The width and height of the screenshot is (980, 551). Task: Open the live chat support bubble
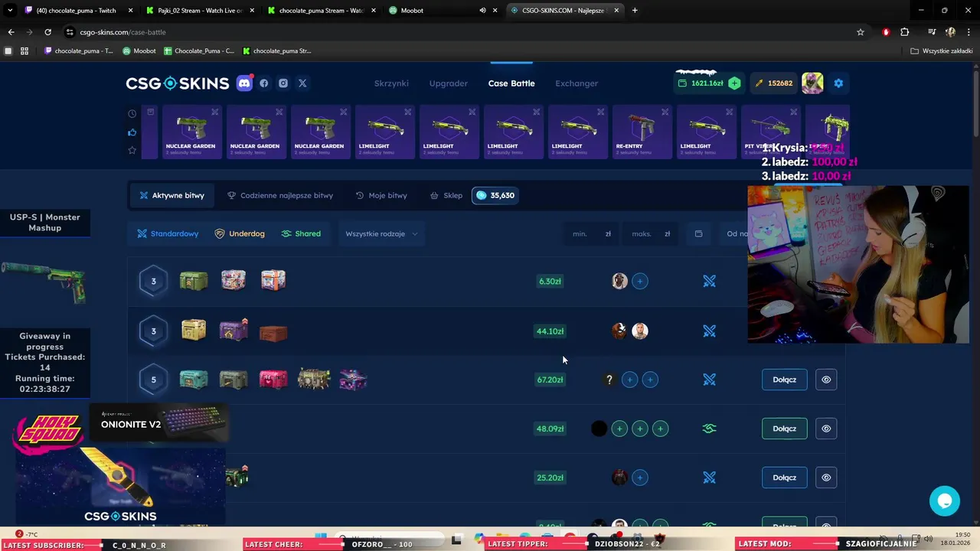[945, 501]
